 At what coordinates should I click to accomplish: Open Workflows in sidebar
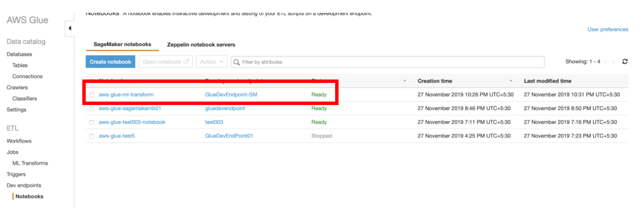[19, 141]
